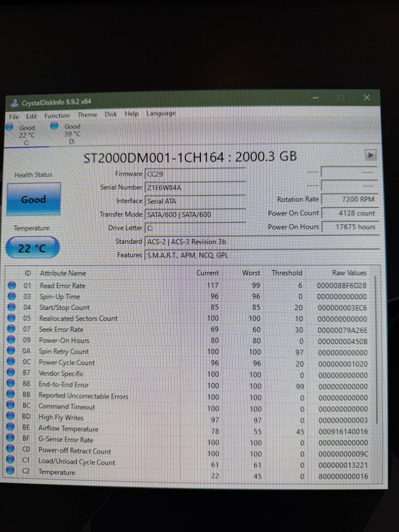Viewport: 399px width, 532px height.
Task: Open the Theme menu
Action: click(x=87, y=115)
